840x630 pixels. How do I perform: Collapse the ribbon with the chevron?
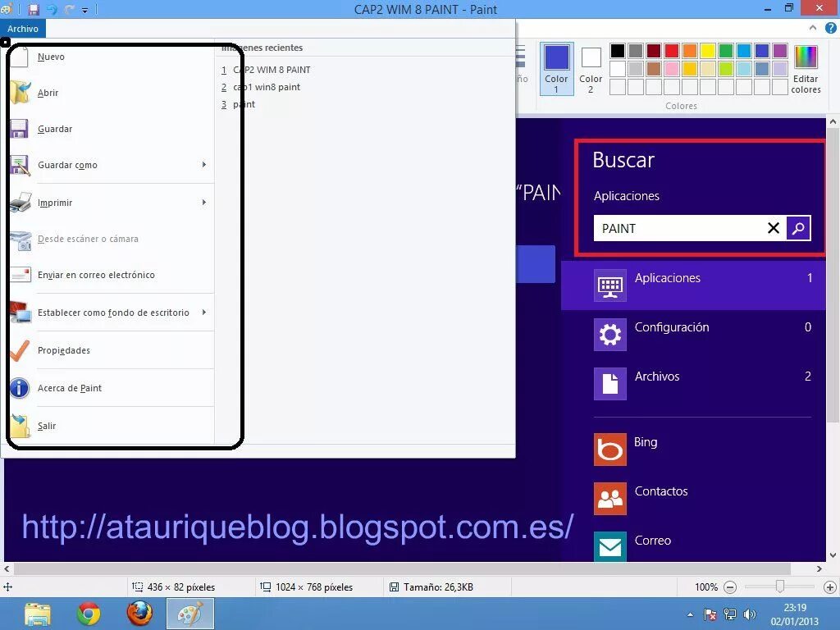pos(813,28)
